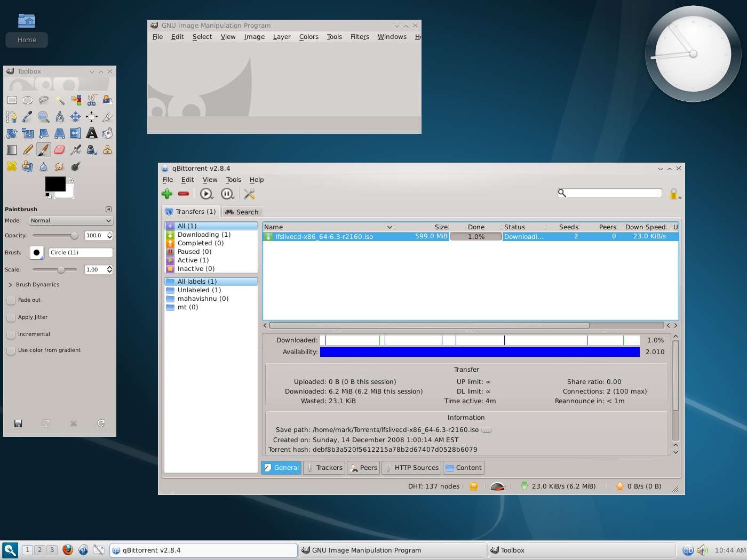Enable the Apply Jitter checkbox

(11, 317)
